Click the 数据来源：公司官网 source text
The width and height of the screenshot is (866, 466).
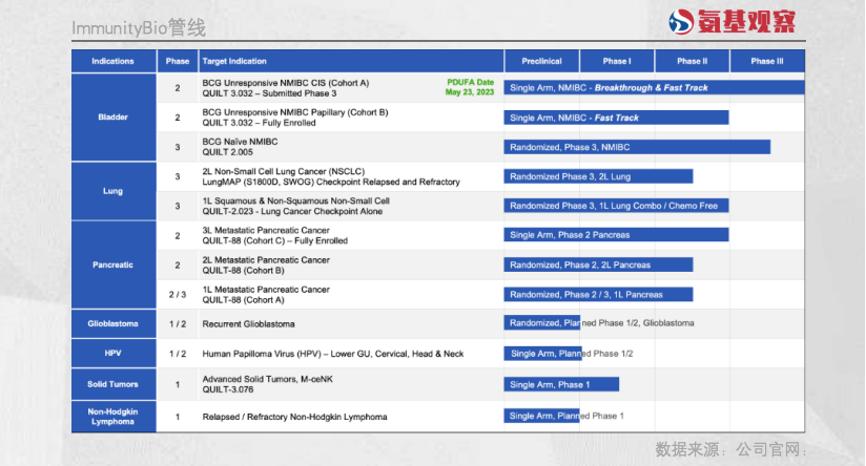pos(731,449)
